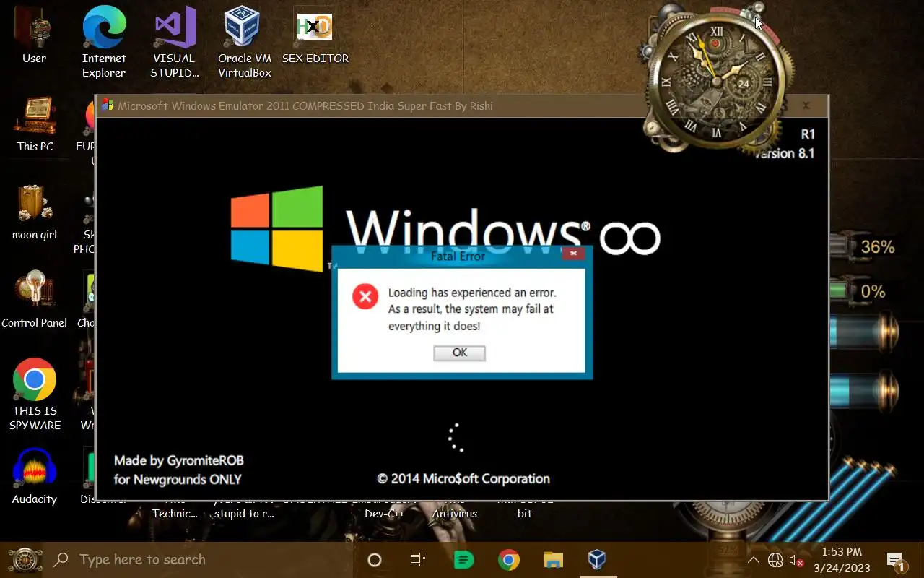
Task: Open the notification center icon
Action: (x=896, y=561)
